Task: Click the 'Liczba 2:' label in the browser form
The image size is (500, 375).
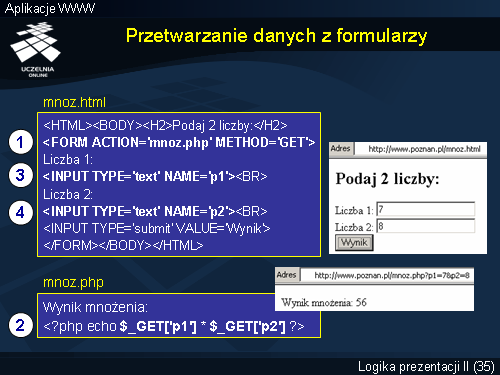Action: point(354,227)
